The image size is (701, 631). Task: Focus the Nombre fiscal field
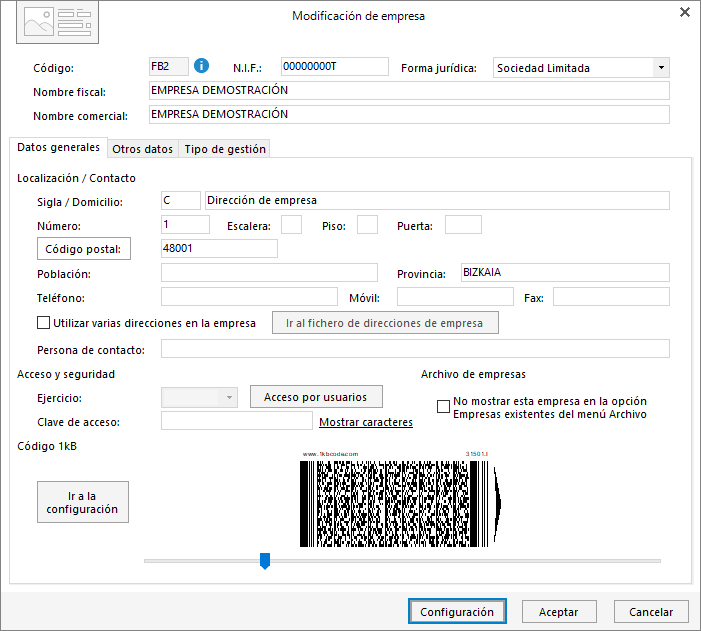click(x=409, y=90)
